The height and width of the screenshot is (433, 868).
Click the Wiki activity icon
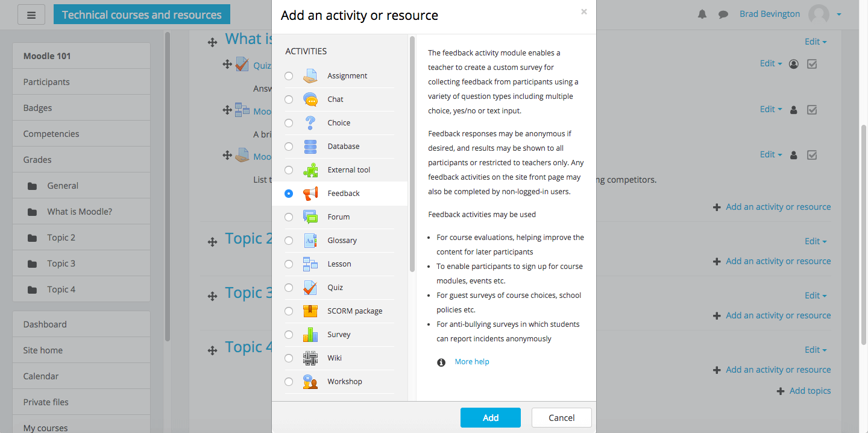click(x=310, y=358)
